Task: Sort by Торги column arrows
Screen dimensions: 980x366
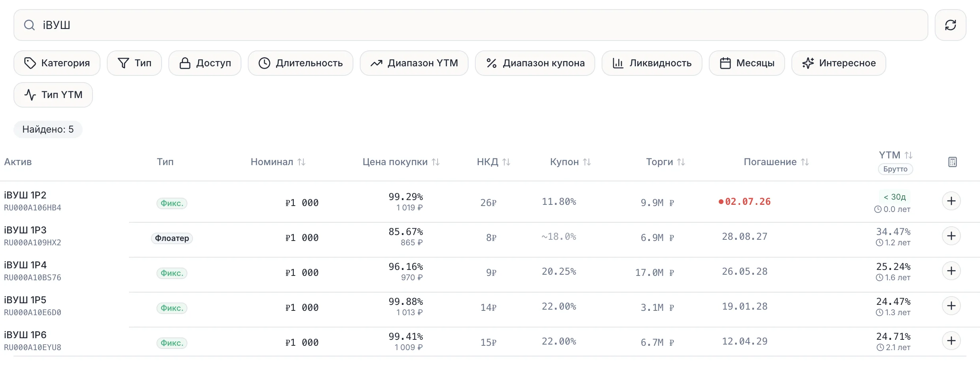Action: (681, 162)
